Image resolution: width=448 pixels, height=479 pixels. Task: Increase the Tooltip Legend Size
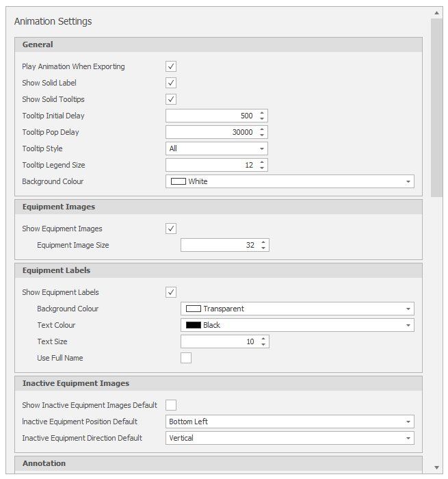262,162
